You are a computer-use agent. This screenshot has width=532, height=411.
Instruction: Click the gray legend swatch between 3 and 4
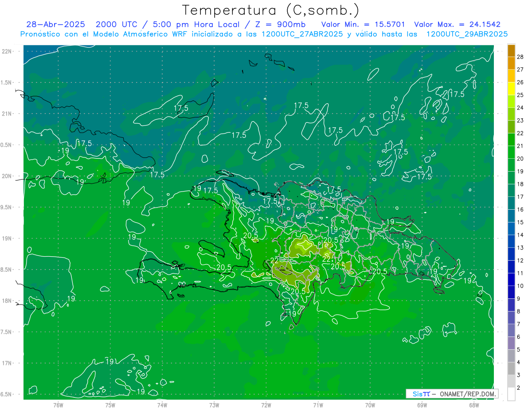tap(511, 369)
